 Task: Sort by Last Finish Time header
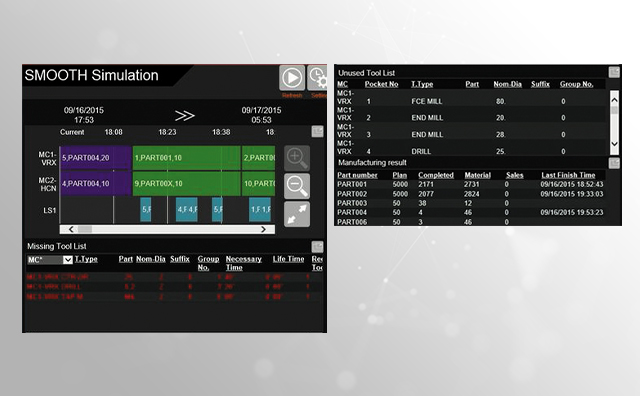tap(568, 175)
